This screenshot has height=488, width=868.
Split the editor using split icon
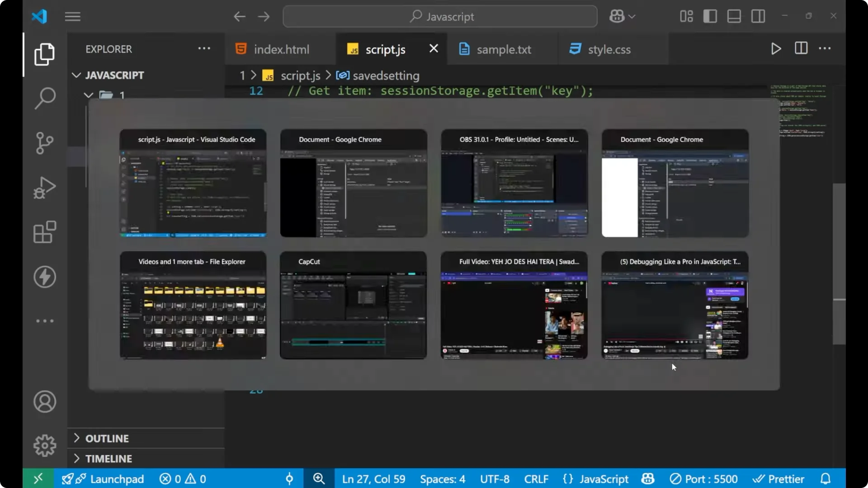point(800,48)
